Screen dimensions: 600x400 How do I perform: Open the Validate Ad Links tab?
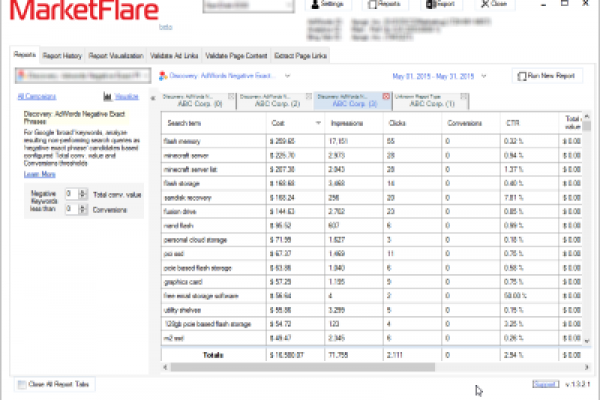(174, 56)
